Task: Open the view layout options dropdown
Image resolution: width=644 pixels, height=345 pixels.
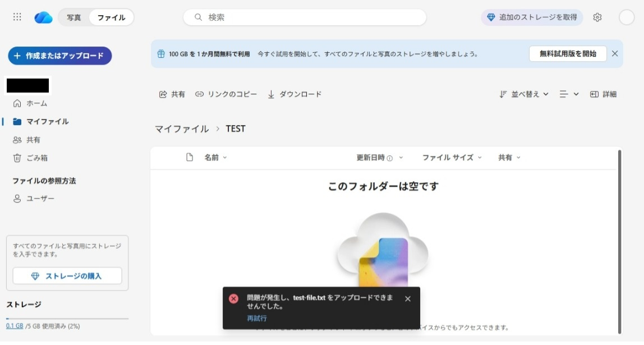Action: [569, 94]
